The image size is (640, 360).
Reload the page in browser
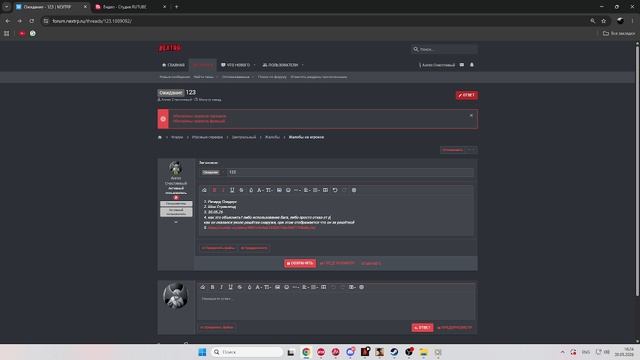(31, 21)
